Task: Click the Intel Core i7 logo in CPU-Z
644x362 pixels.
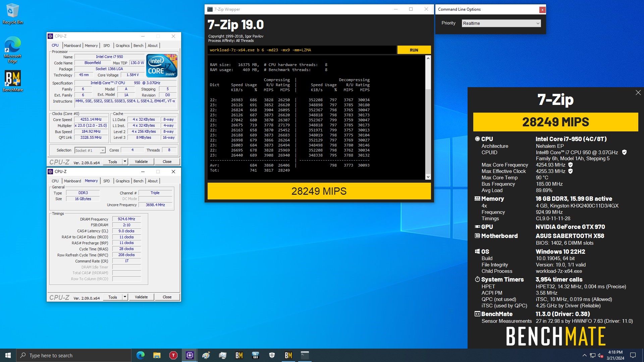Action: [x=162, y=66]
